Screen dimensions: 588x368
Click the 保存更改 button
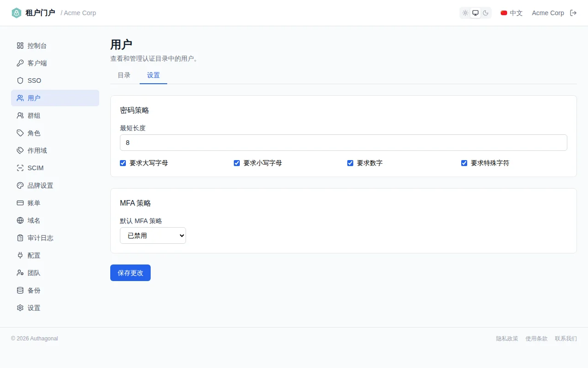point(130,273)
